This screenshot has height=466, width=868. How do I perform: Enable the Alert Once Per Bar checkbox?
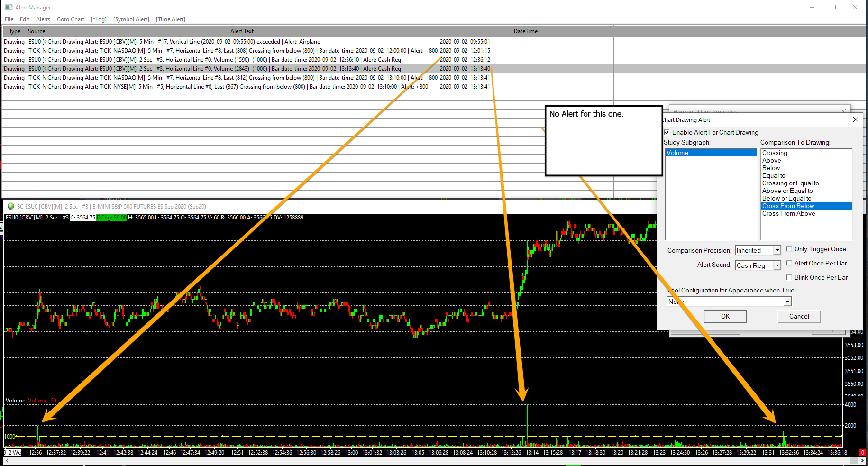[x=789, y=263]
